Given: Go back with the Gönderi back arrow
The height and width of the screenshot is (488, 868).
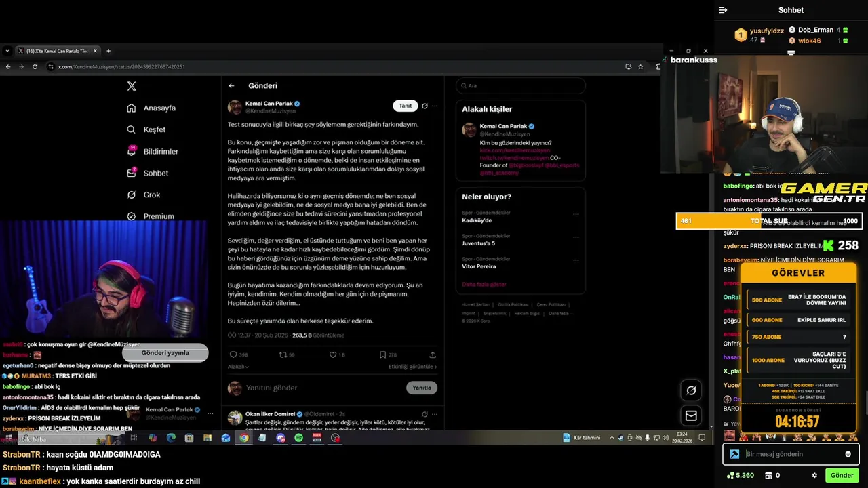Looking at the screenshot, I should [231, 85].
